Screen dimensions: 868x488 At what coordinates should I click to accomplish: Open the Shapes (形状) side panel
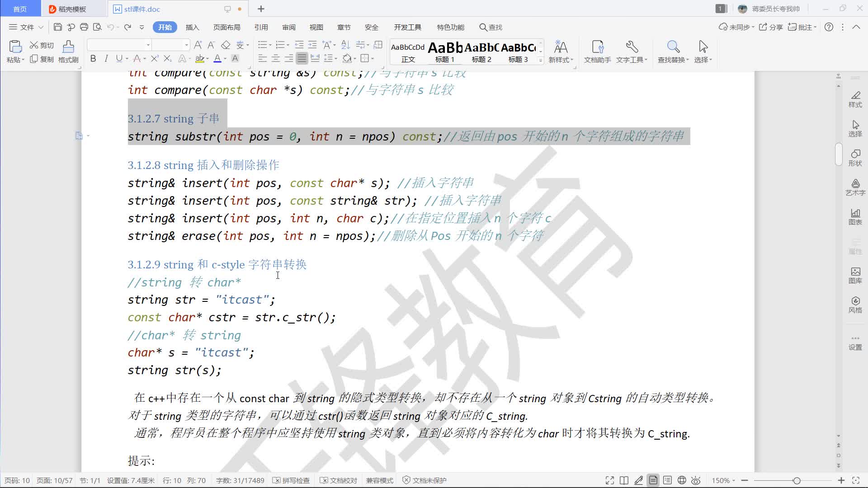tap(855, 158)
